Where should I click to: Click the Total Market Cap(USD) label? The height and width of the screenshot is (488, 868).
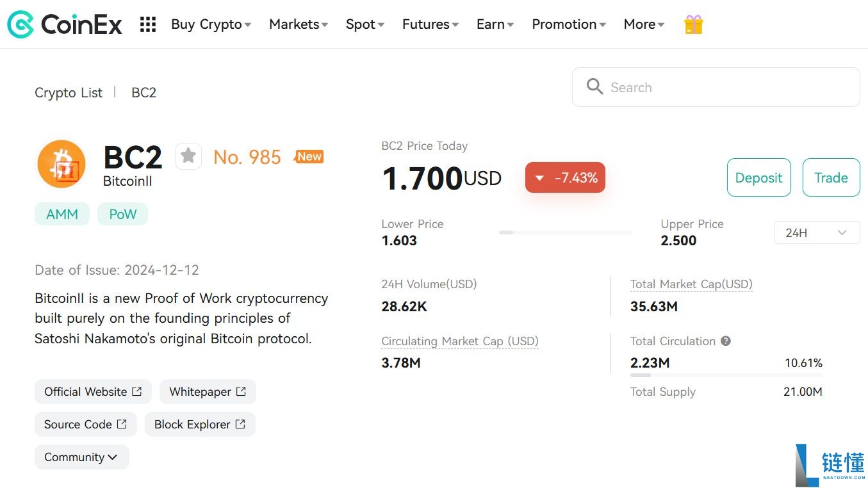coord(691,284)
